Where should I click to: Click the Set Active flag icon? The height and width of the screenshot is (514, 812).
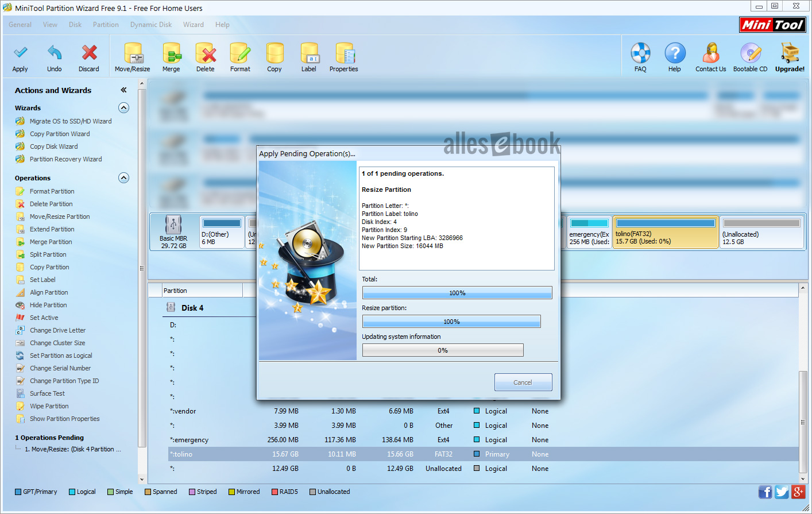20,318
